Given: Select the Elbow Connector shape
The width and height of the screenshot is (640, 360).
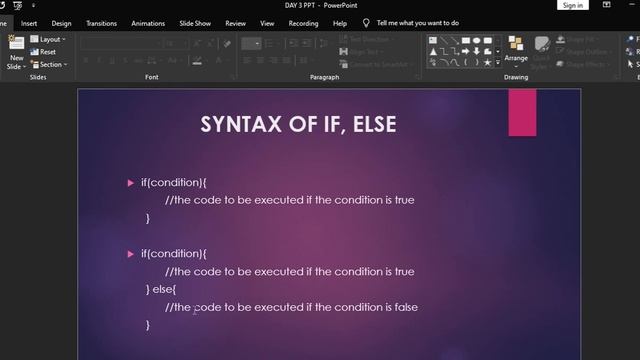Looking at the screenshot, I should click(x=444, y=51).
